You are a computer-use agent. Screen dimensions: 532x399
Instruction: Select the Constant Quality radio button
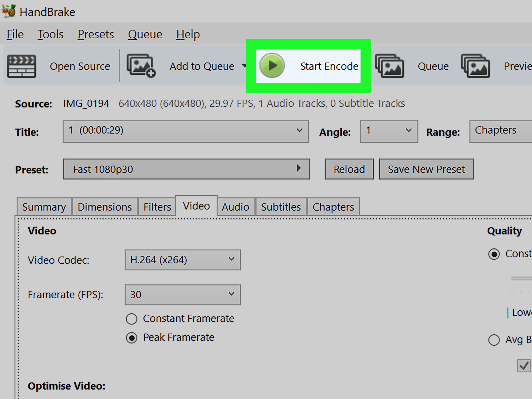point(494,254)
